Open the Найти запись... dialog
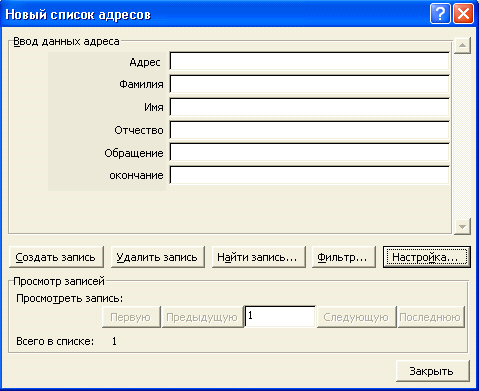The width and height of the screenshot is (479, 391). click(x=259, y=257)
